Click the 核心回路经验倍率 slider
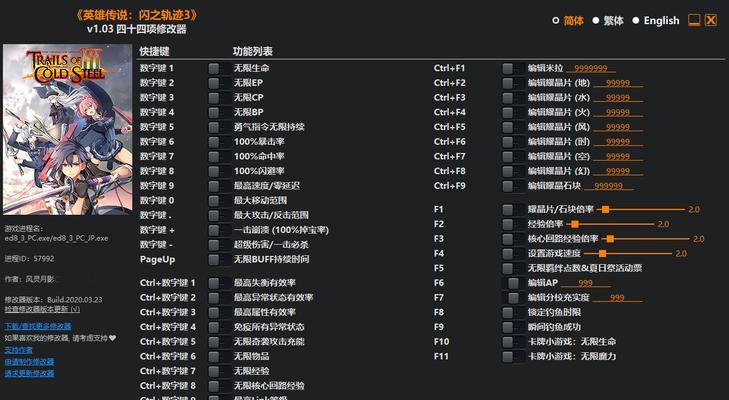Screen dimensions: 729x400 646,239
